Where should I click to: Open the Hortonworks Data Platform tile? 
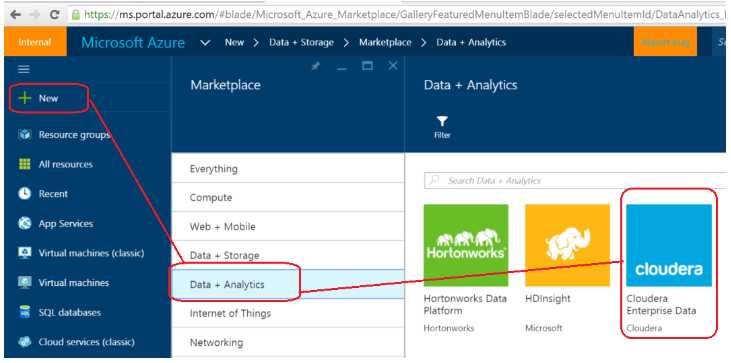pyautogui.click(x=466, y=268)
